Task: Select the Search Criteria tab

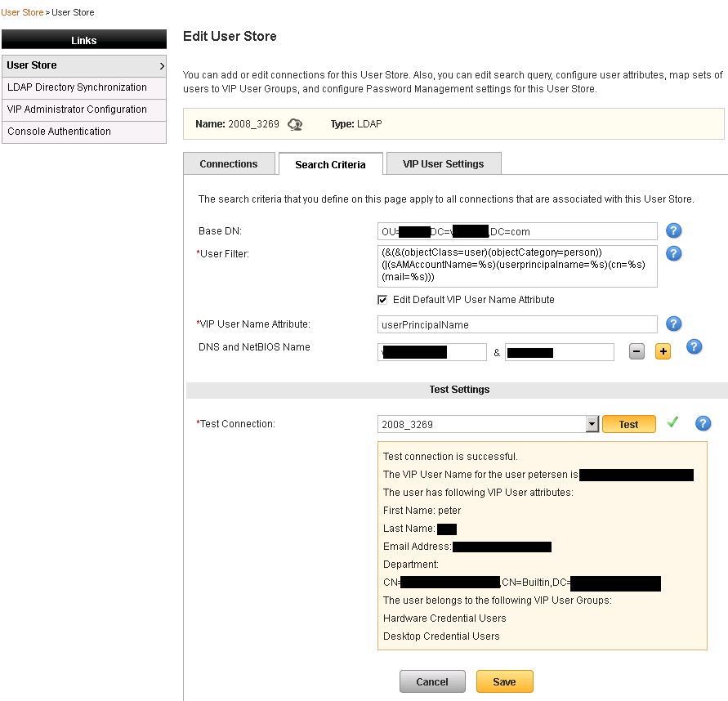Action: tap(330, 164)
